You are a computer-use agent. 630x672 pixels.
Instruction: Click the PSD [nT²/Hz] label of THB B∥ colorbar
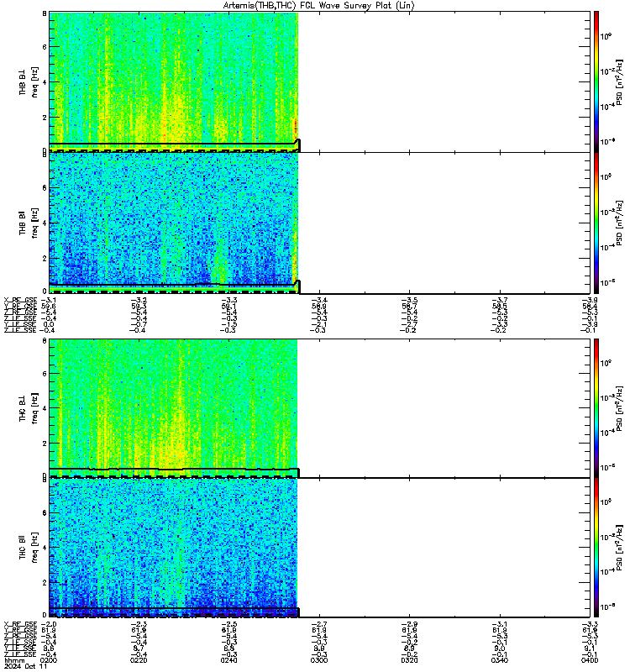(x=620, y=223)
